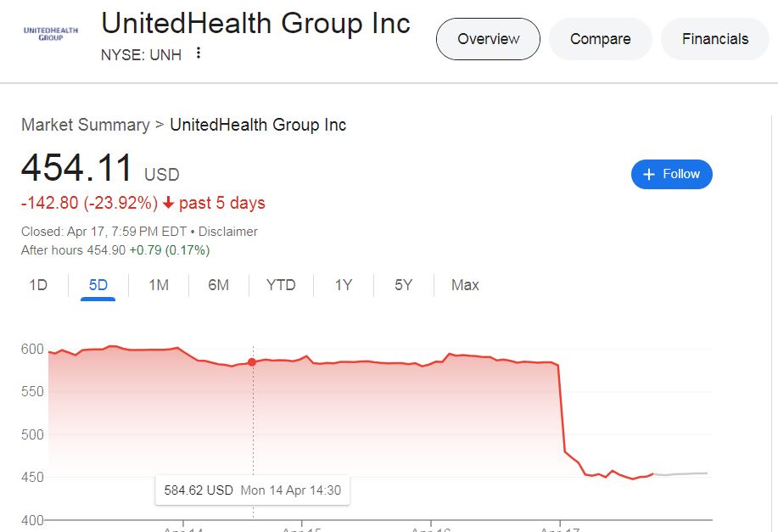Image resolution: width=778 pixels, height=532 pixels.
Task: Show the 1Y chart range
Action: [x=343, y=285]
